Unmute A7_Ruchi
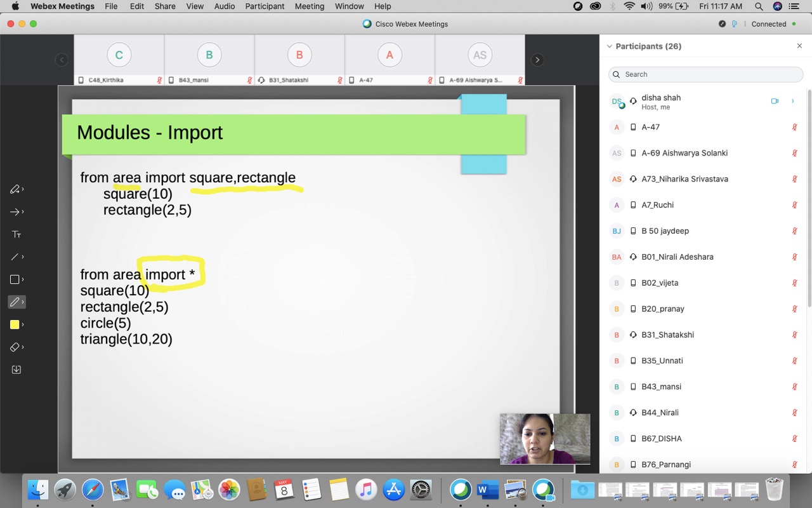 [794, 205]
